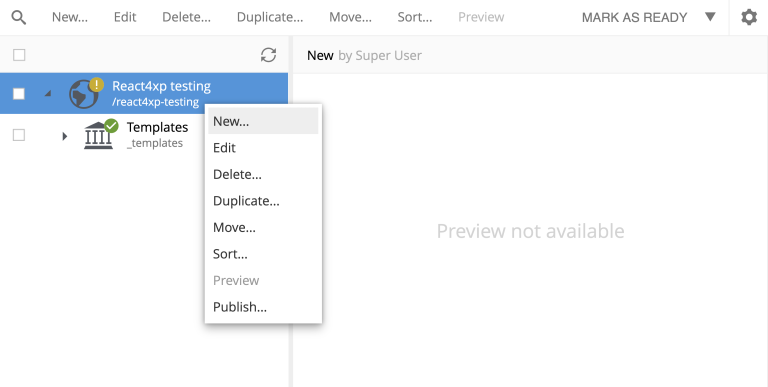Check the React4xp testing row checkbox

click(19, 94)
